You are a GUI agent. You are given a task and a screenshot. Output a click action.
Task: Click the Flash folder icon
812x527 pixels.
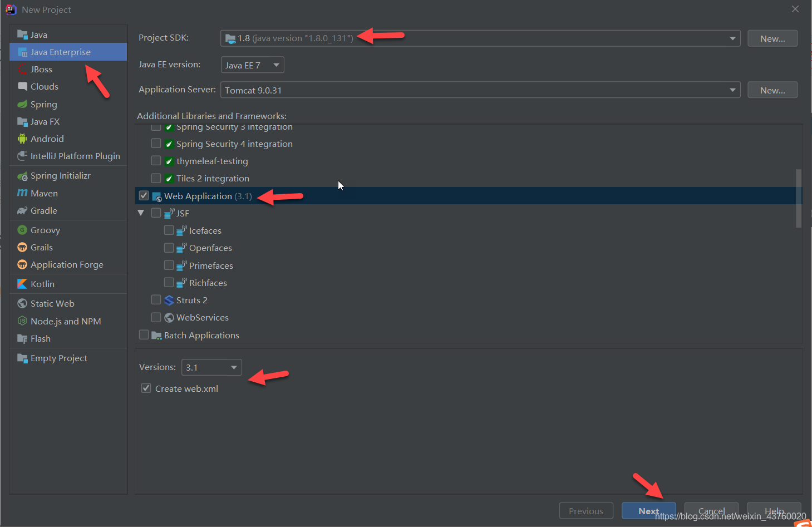click(22, 338)
